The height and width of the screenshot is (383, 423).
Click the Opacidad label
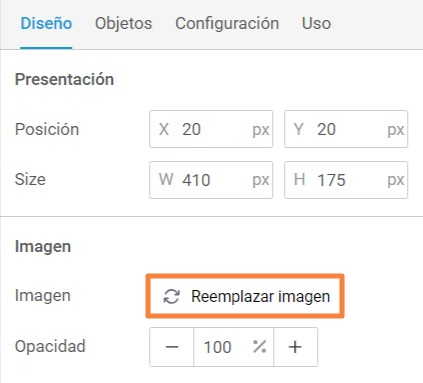tap(50, 346)
